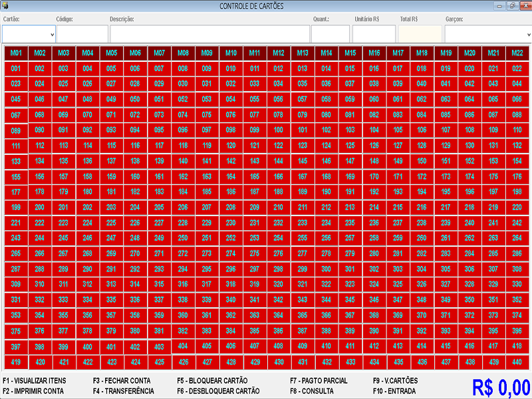The image size is (532, 399).
Task: Click card 275
Action: pyautogui.click(x=255, y=253)
